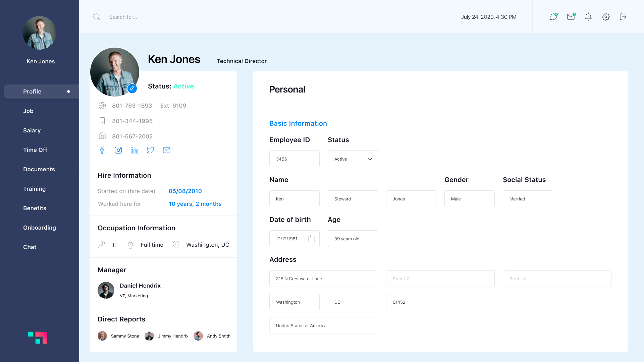Expand the Active status dropdown
This screenshot has height=362, width=644.
pos(353,159)
